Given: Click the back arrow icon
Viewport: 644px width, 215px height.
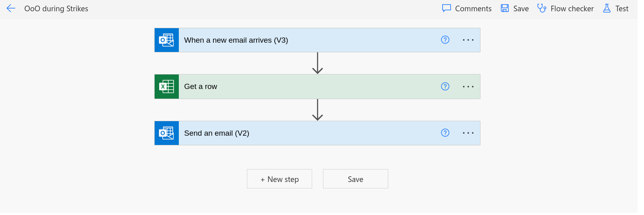Looking at the screenshot, I should tap(11, 8).
